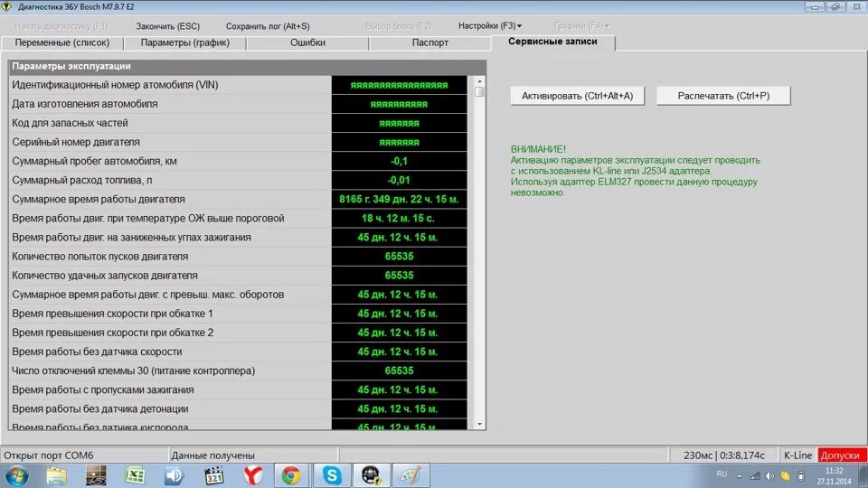The width and height of the screenshot is (868, 488).
Task: Launch Yandex browser from the taskbar
Action: pyautogui.click(x=253, y=476)
